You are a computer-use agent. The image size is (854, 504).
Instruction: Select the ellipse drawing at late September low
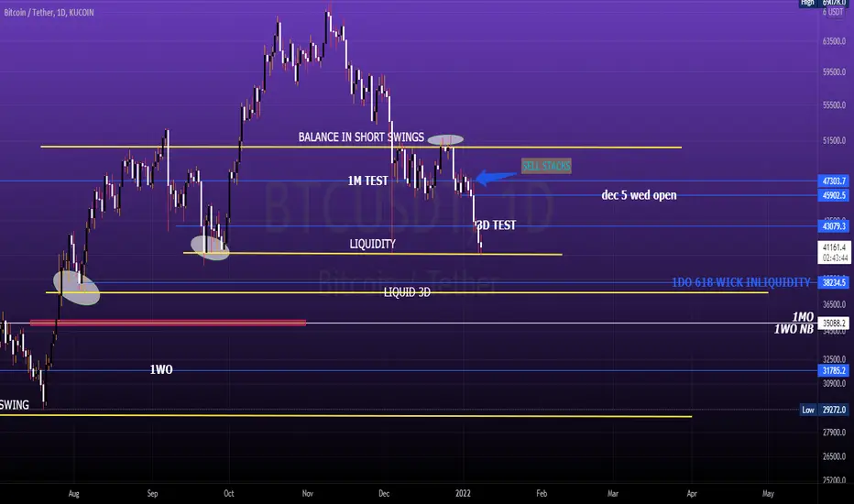210,247
